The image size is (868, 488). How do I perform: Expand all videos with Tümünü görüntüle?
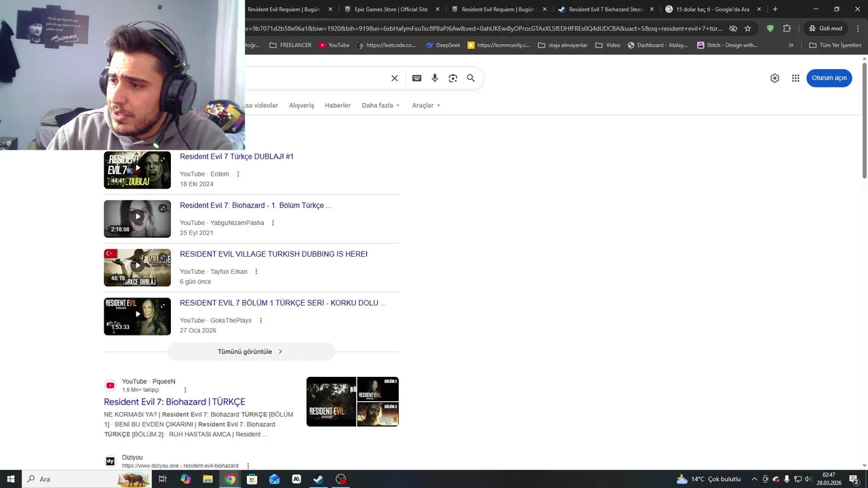tap(250, 352)
